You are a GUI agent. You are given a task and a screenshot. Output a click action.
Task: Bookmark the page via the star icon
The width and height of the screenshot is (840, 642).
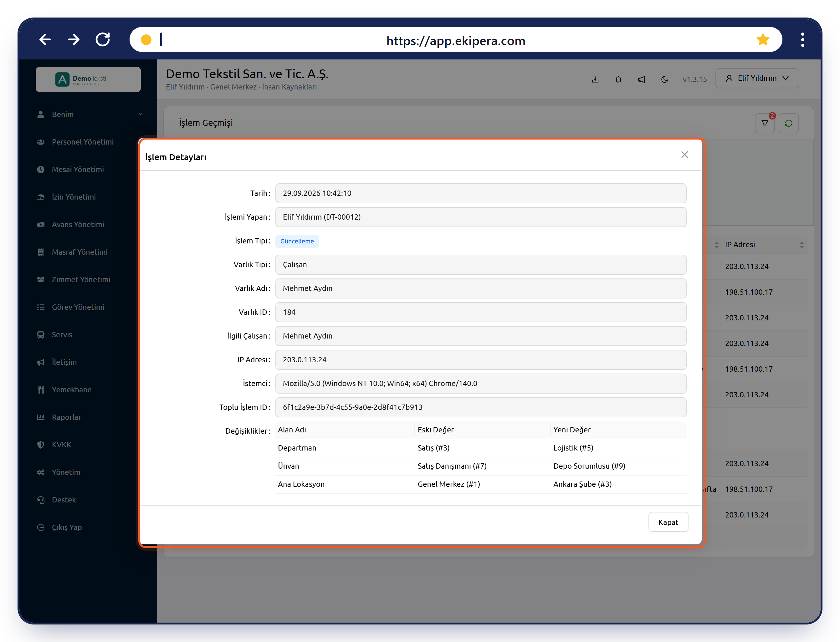click(x=762, y=39)
